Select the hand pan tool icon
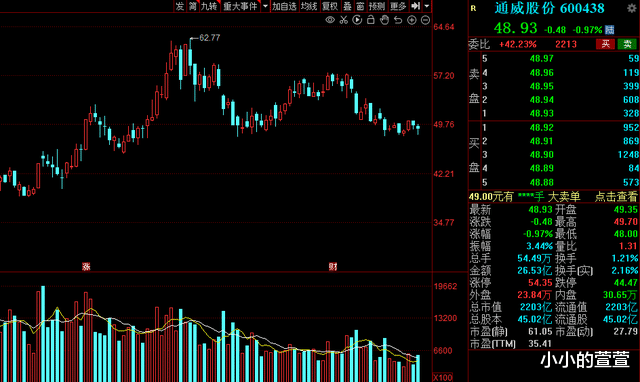The image size is (640, 382). click(384, 20)
